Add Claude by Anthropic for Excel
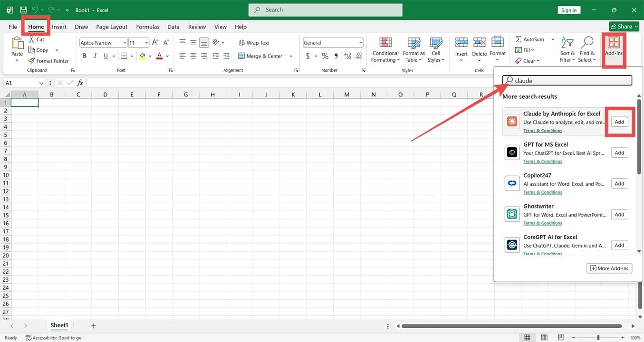The height and width of the screenshot is (342, 644). (x=619, y=122)
